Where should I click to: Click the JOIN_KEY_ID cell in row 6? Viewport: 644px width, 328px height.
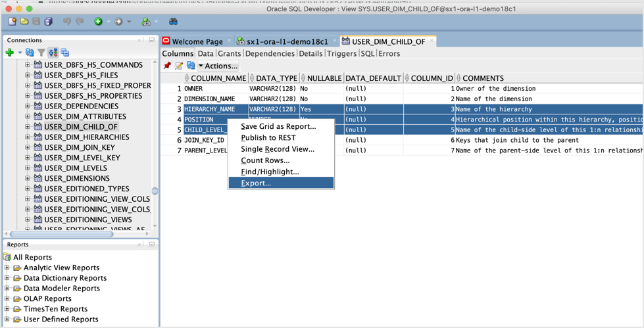pos(205,140)
